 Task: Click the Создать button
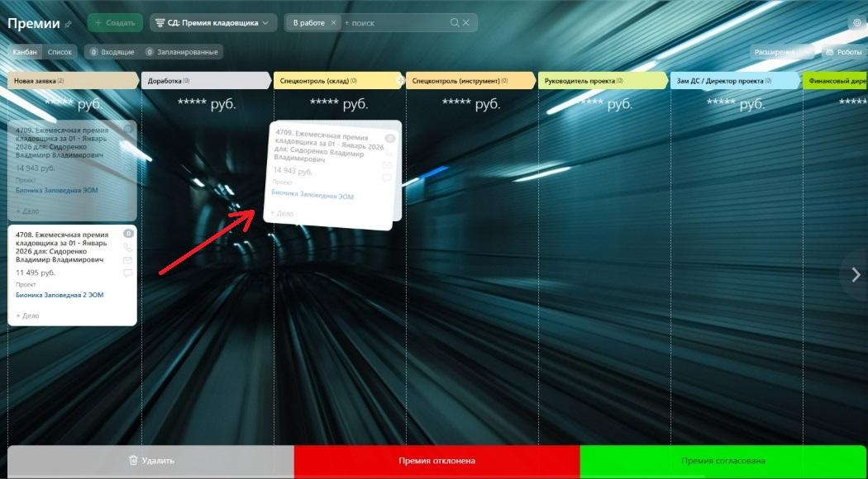pyautogui.click(x=115, y=23)
